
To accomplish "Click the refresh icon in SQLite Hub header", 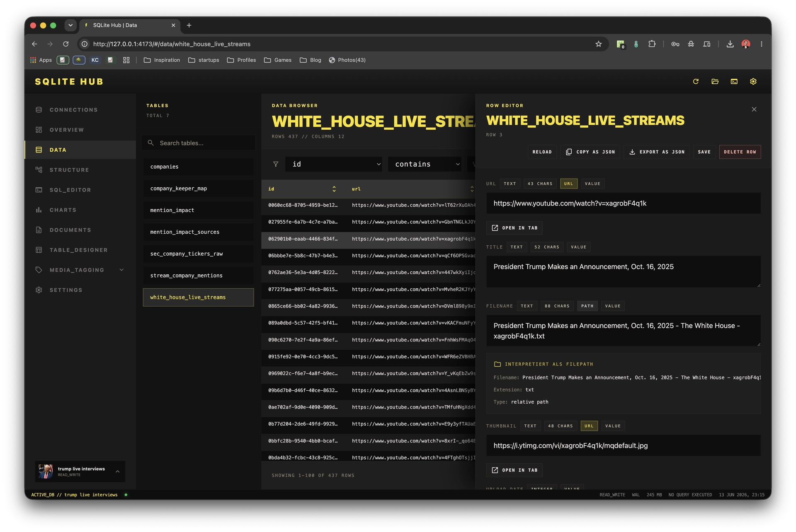I will point(696,82).
